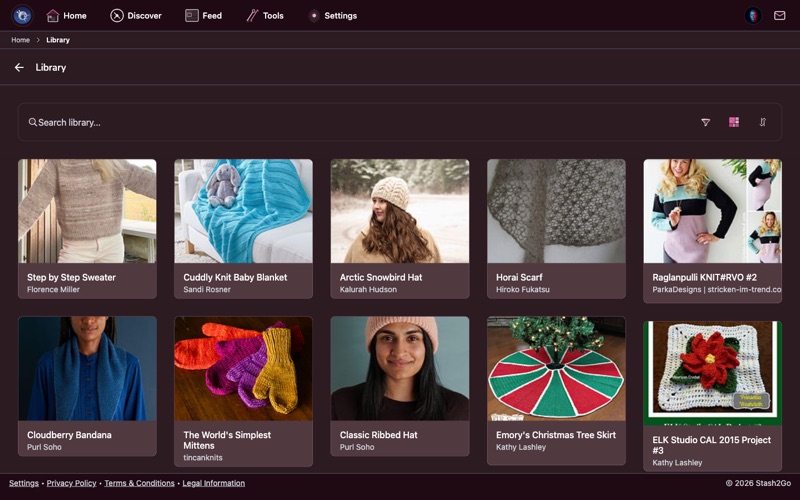Click 'ELK Studio CAL 2015 Project #3' title

(712, 445)
